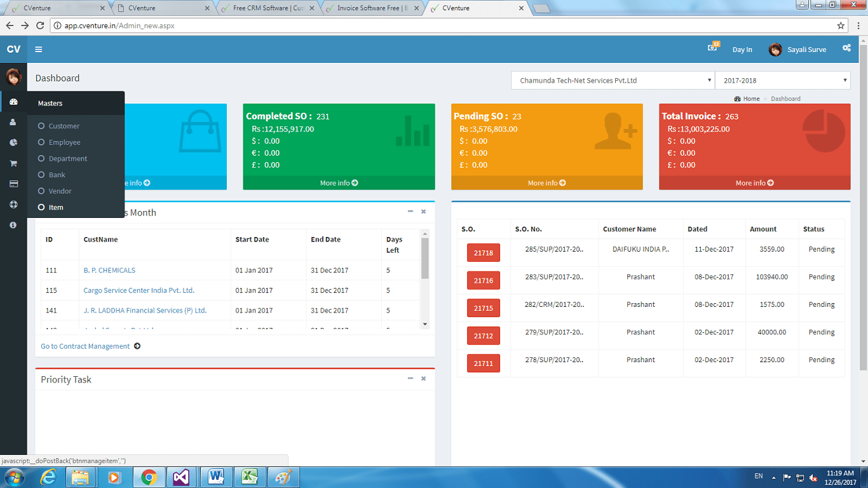The image size is (868, 488).
Task: Launch Excel from the Windows taskbar
Action: (x=250, y=477)
